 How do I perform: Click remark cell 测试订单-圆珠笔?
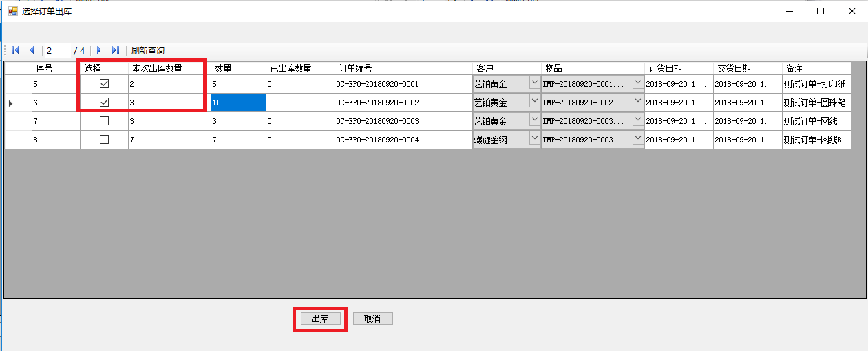(816, 103)
